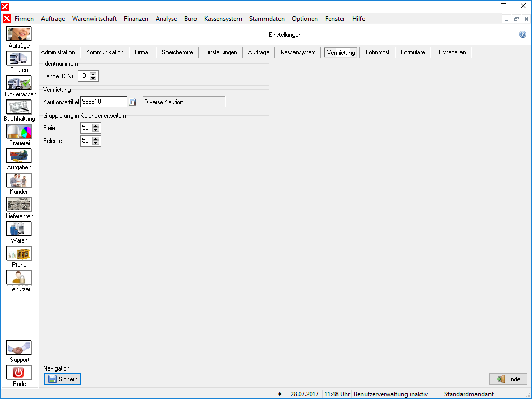Click the blue help question-mark icon

(523, 34)
